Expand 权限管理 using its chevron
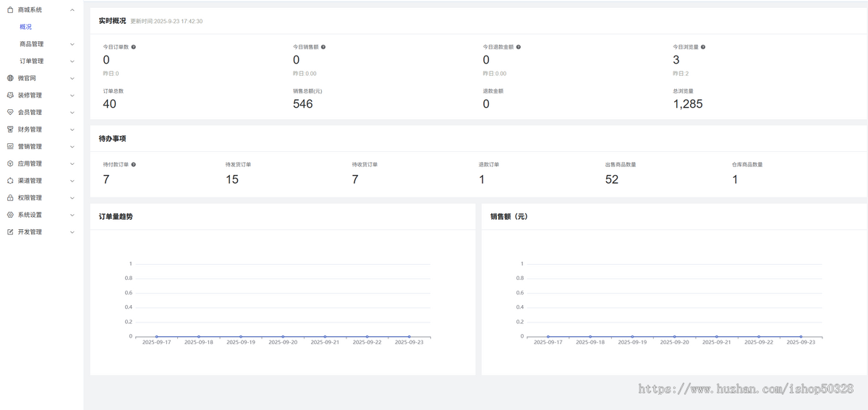This screenshot has height=410, width=868. [x=72, y=197]
